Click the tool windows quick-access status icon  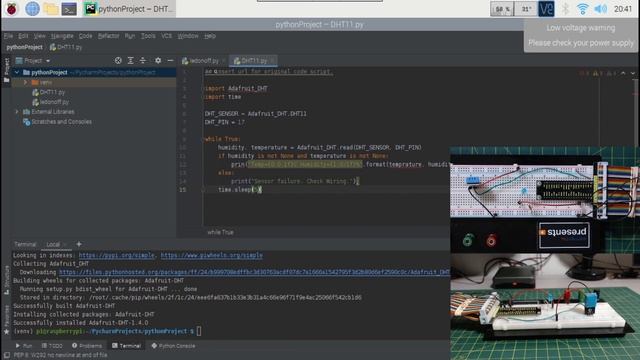click(x=6, y=355)
